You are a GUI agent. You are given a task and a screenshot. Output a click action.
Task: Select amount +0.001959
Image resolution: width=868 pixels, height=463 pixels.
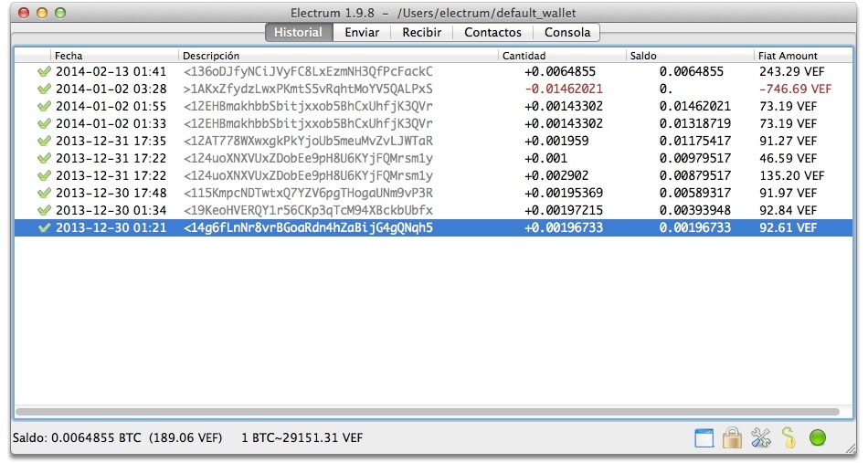tap(556, 141)
